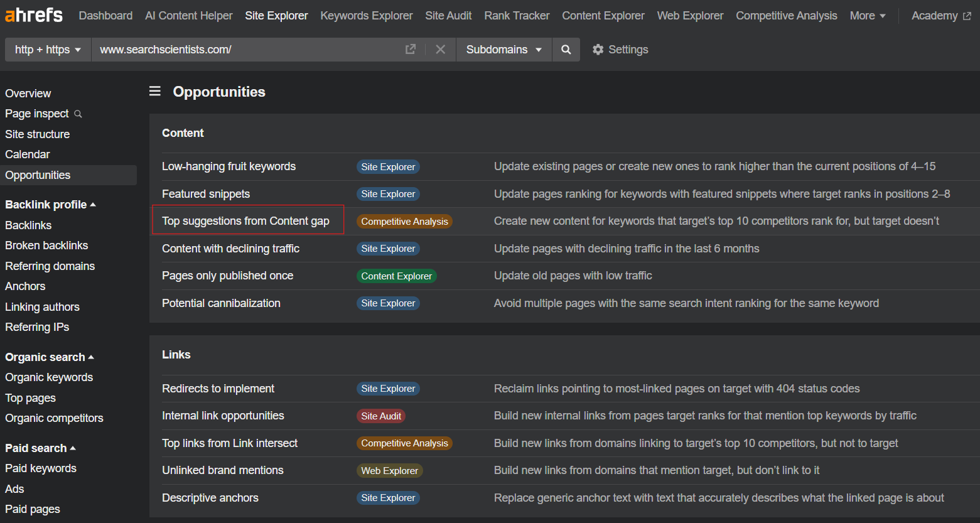Toggle the sidebar hamburger menu icon
This screenshot has height=523, width=980.
pyautogui.click(x=155, y=92)
